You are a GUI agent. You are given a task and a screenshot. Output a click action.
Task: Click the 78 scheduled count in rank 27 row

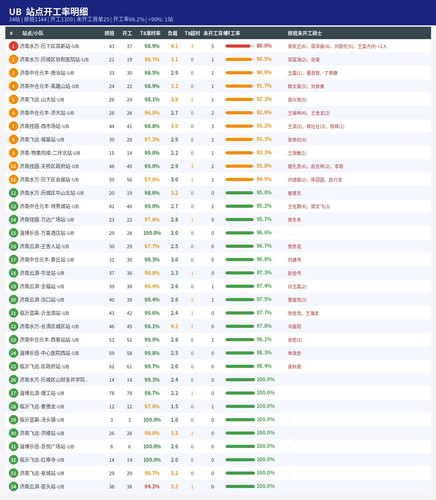[x=112, y=393]
